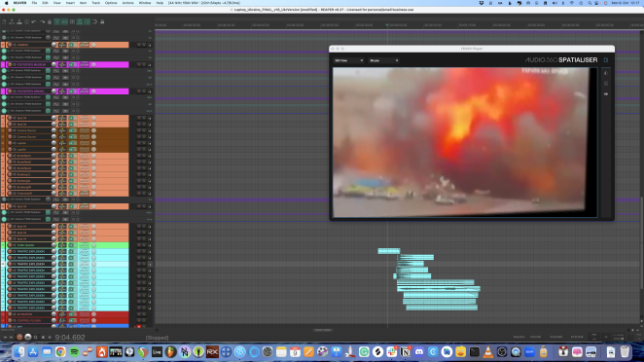Viewport: 644px width, 362px height.
Task: Click the arrange view horizontal scrollbar
Action: [x=323, y=330]
